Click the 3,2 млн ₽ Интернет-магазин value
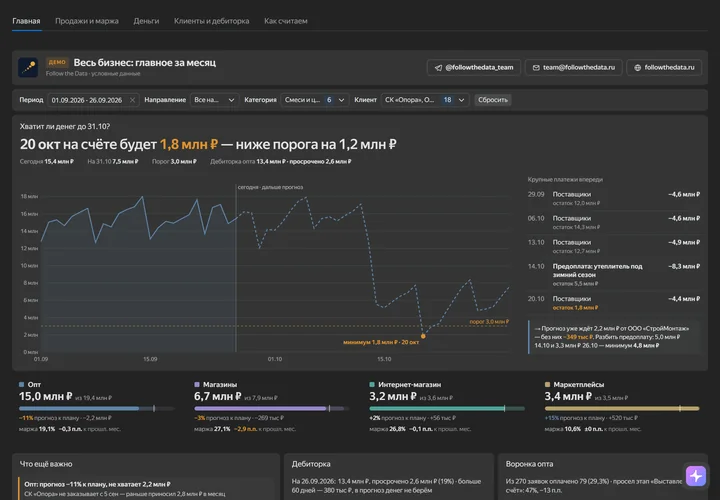 pyautogui.click(x=393, y=396)
